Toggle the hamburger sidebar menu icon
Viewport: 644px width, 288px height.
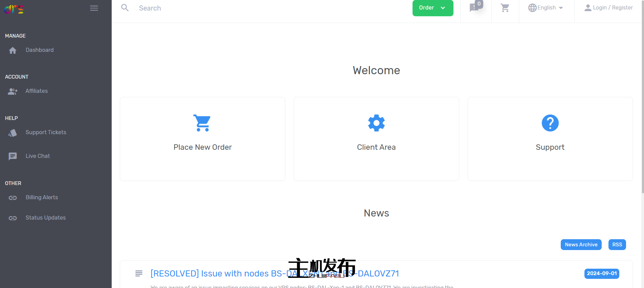94,8
